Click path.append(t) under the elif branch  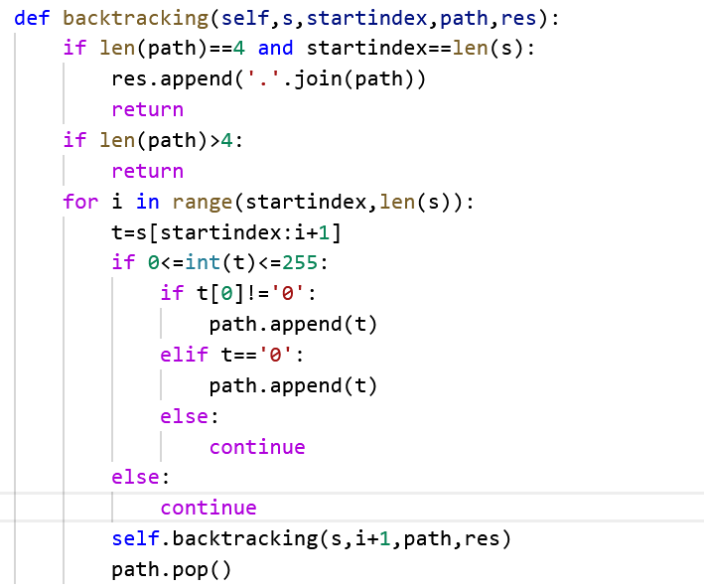(293, 385)
